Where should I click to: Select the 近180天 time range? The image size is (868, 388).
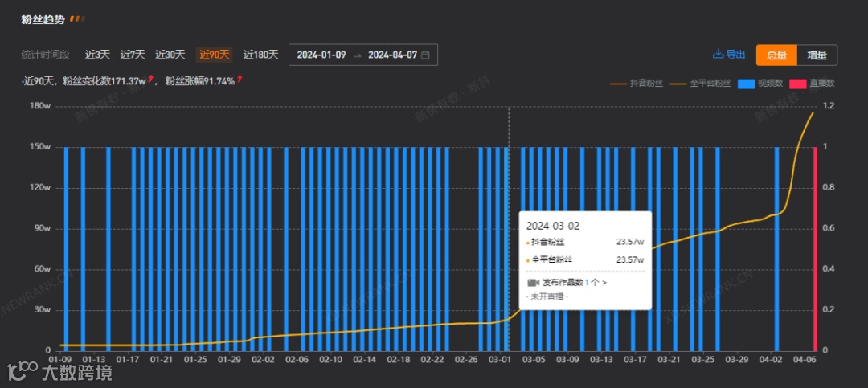coord(260,55)
